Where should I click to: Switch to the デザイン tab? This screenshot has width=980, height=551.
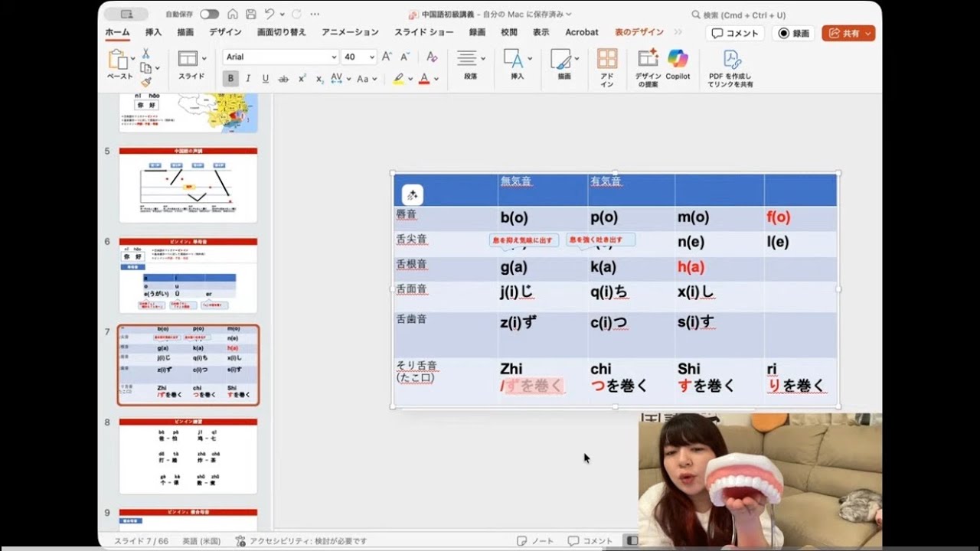click(x=225, y=32)
